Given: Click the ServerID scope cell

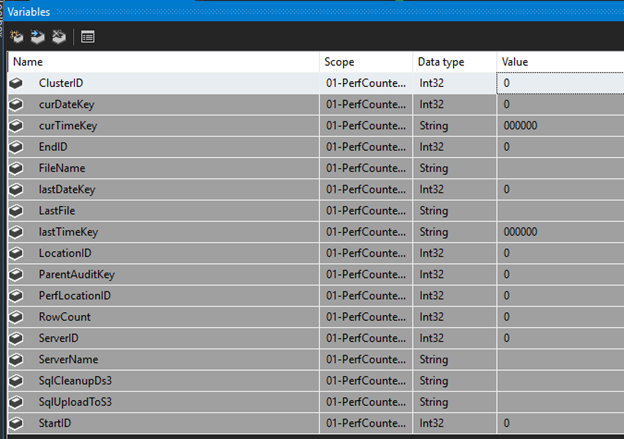Looking at the screenshot, I should coord(366,338).
